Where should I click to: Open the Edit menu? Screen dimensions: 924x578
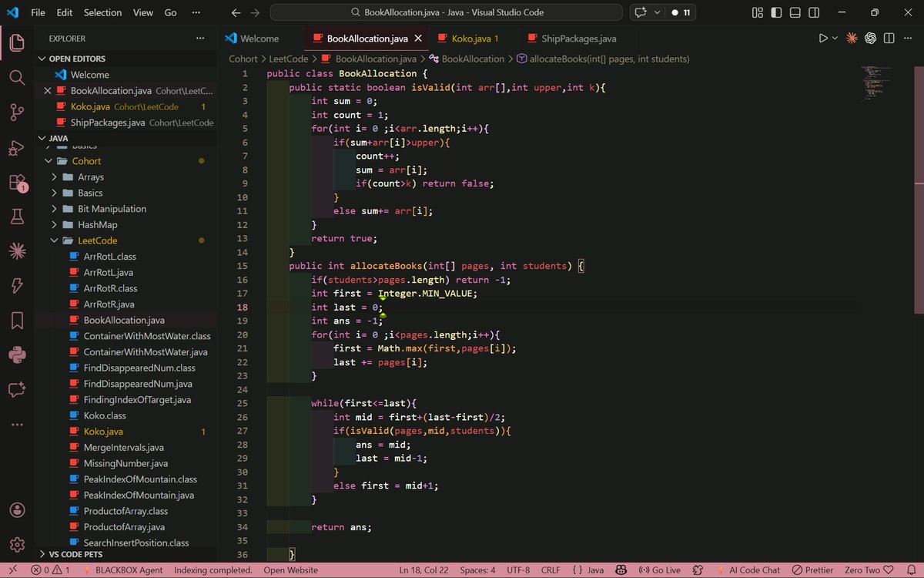(65, 12)
